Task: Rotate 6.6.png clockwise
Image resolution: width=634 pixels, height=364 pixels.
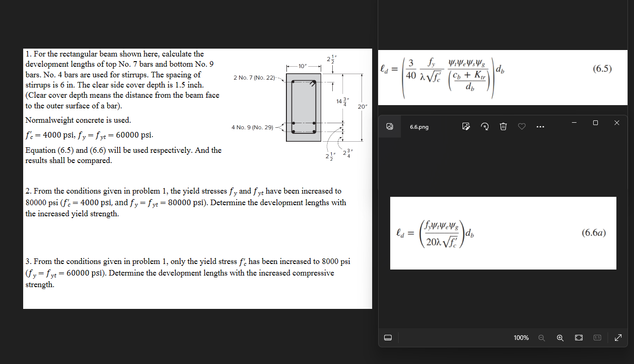Action: tap(485, 126)
